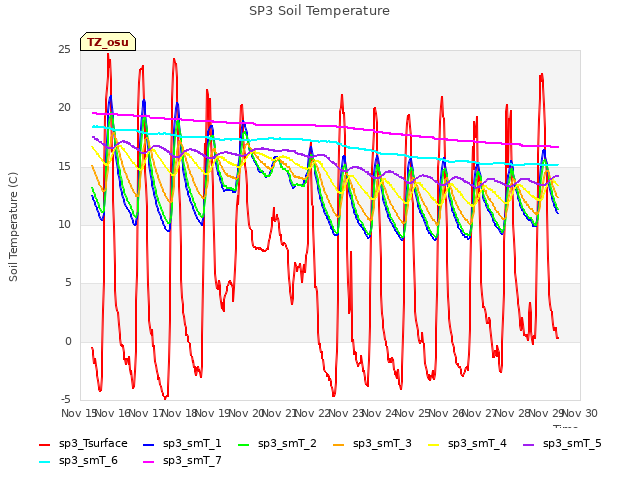Click the Nov 18 x-axis tick label
640x480 pixels.
pyautogui.click(x=180, y=413)
